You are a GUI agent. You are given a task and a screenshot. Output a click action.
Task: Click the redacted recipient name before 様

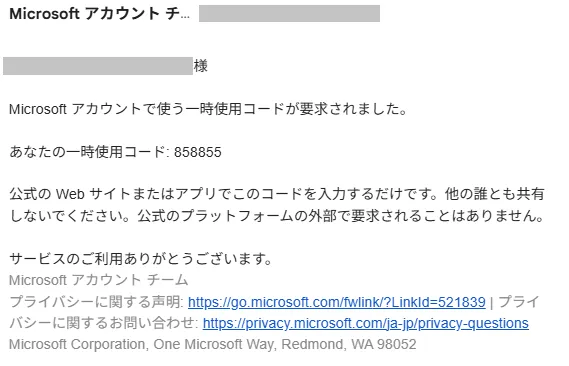click(x=98, y=66)
